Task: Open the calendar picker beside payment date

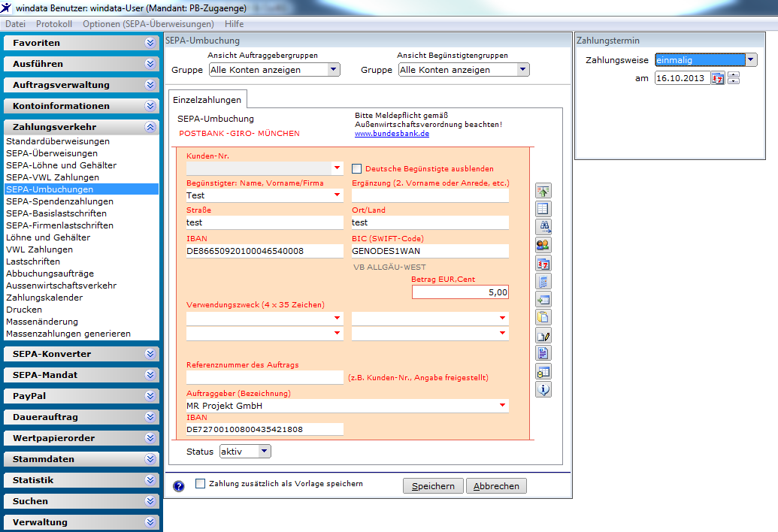Action: pos(717,78)
